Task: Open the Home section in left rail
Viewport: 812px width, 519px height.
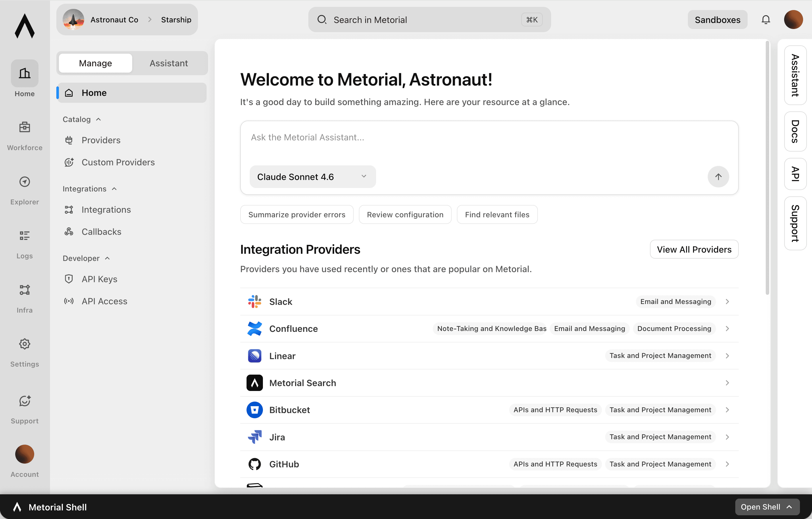Action: (x=25, y=79)
